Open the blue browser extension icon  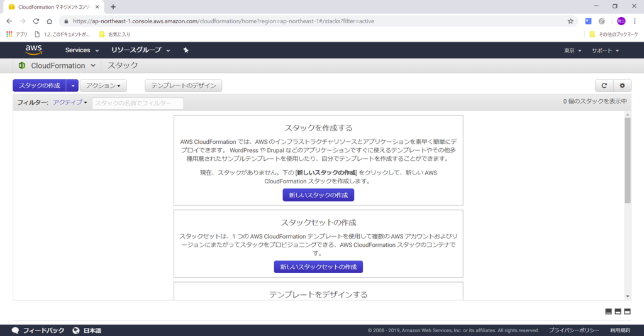pyautogui.click(x=588, y=21)
